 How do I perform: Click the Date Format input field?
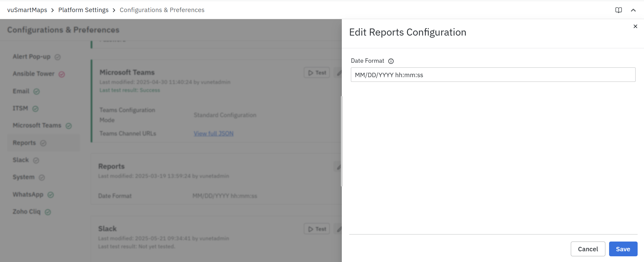[x=493, y=75]
